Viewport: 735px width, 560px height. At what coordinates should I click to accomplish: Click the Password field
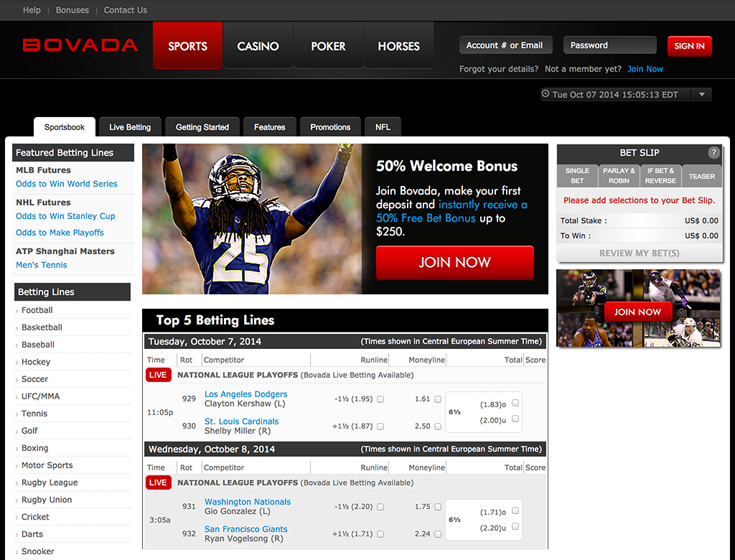pyautogui.click(x=610, y=45)
